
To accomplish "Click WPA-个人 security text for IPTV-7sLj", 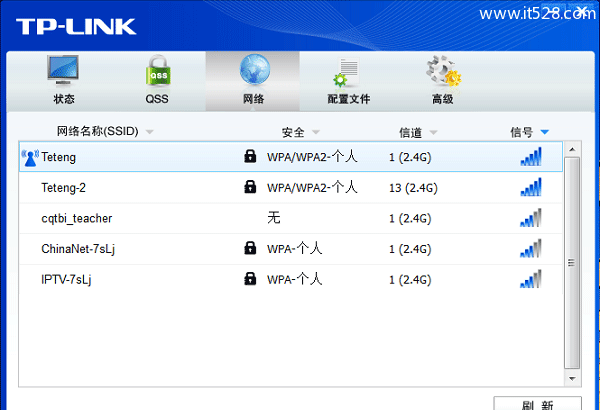I will (x=295, y=279).
